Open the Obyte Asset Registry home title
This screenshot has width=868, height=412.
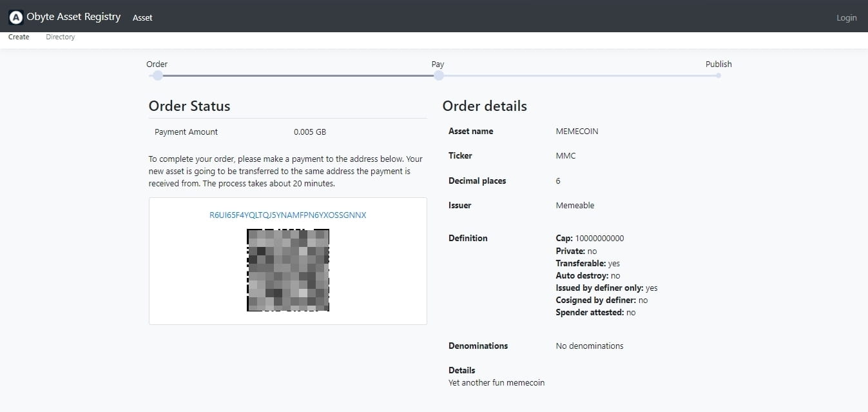[x=73, y=17]
